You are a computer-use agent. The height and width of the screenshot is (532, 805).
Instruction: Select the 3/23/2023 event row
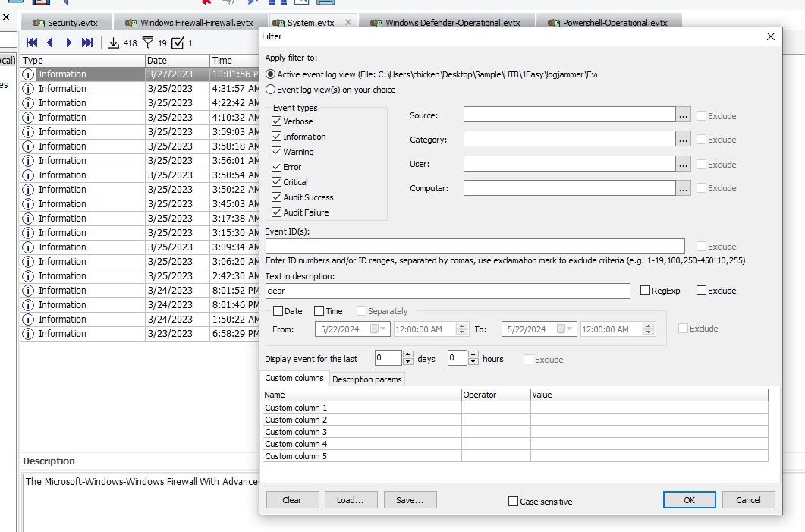click(140, 333)
